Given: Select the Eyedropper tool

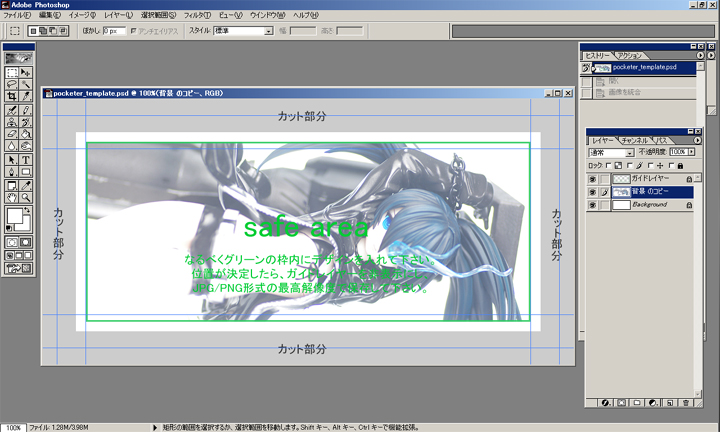Looking at the screenshot, I should (26, 185).
